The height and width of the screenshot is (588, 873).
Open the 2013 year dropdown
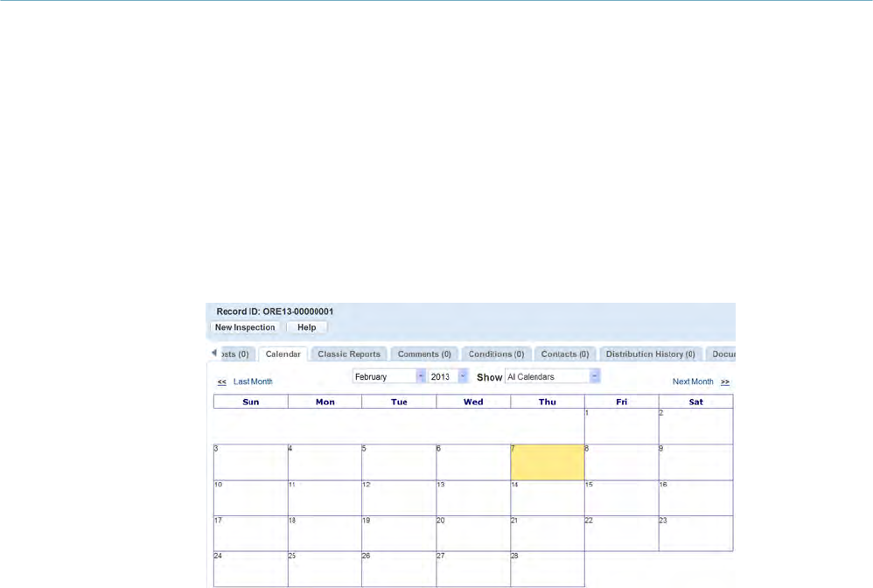(x=448, y=376)
